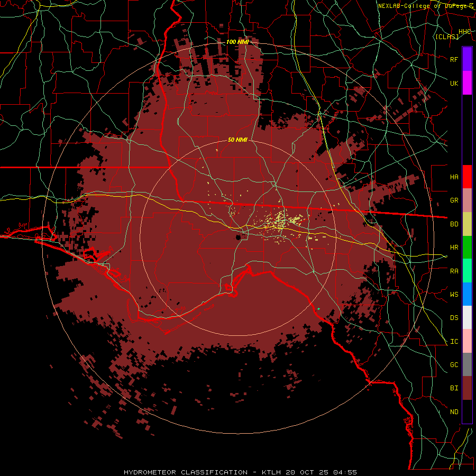Click the HHC product code text
This screenshot has width=476, height=476.
point(464,32)
